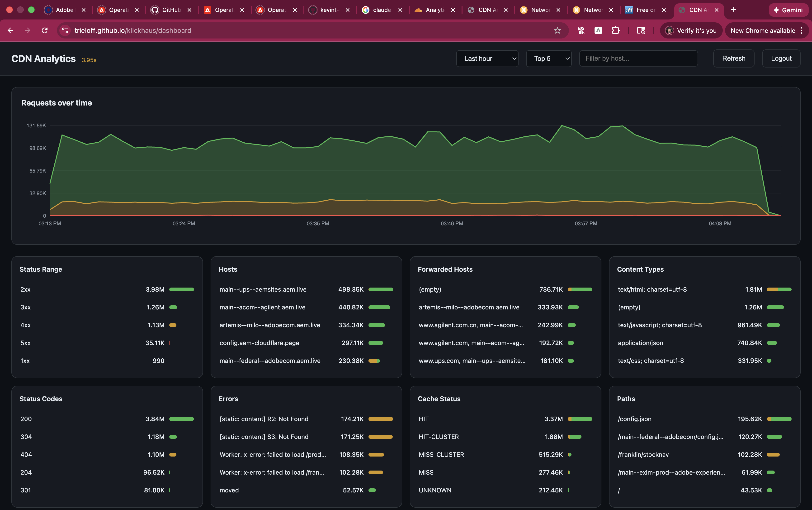
Task: Select the 4xx row in Status Range
Action: tap(107, 325)
